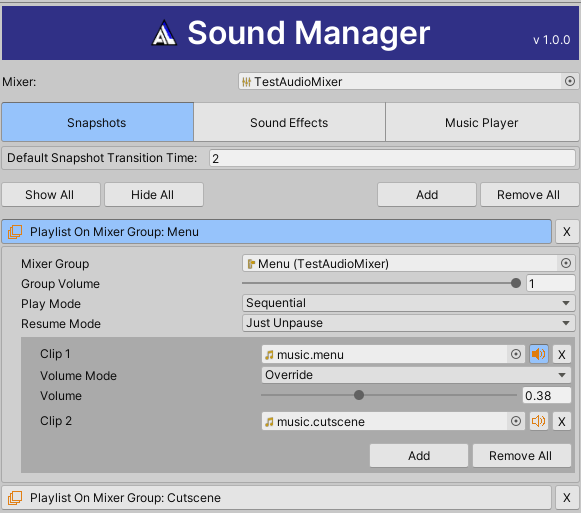
Task: Open the Play Mode Sequential dropdown
Action: pos(409,303)
